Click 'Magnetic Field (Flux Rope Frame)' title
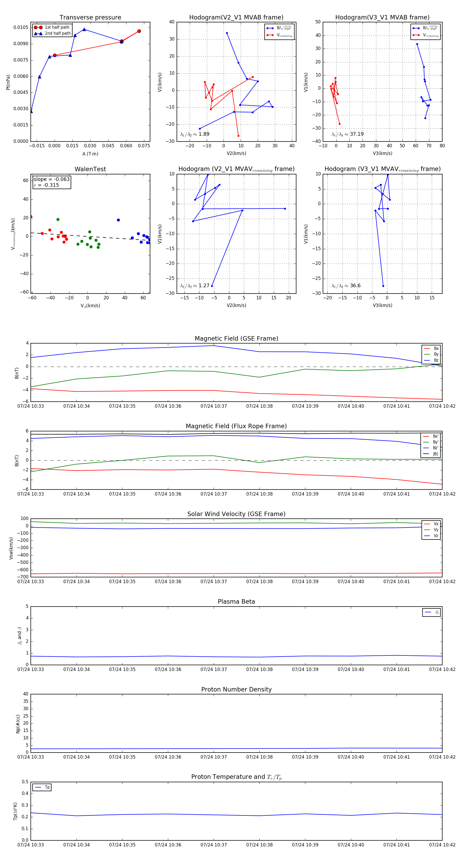Screen dimensions: 473x868 [236, 426]
